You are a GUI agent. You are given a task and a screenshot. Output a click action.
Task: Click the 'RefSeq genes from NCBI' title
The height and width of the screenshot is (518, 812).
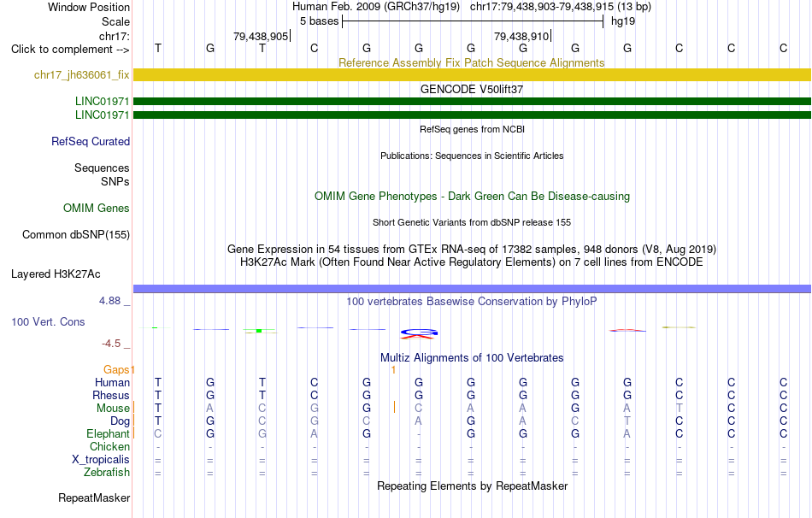pyautogui.click(x=472, y=130)
